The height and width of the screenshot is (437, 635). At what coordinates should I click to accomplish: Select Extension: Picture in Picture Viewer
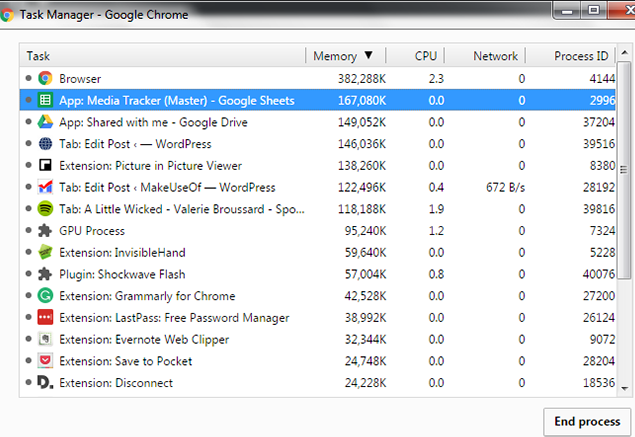[x=318, y=165]
